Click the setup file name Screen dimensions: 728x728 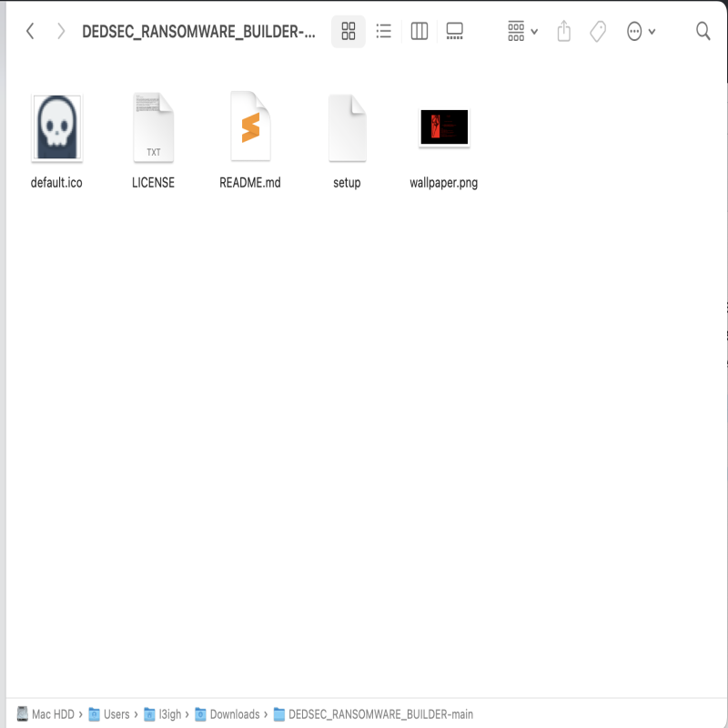coord(347,183)
